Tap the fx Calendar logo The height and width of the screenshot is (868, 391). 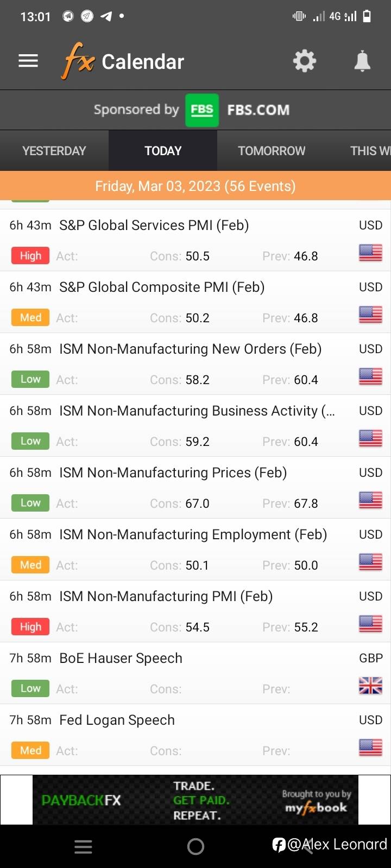tap(124, 61)
